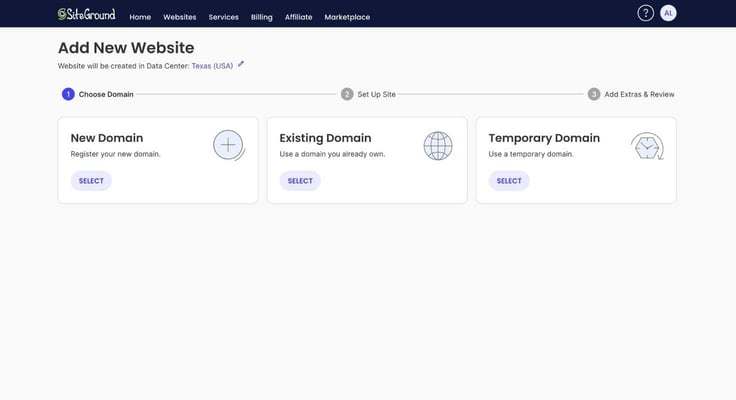
Task: Select the Temporary Domain option
Action: 509,181
